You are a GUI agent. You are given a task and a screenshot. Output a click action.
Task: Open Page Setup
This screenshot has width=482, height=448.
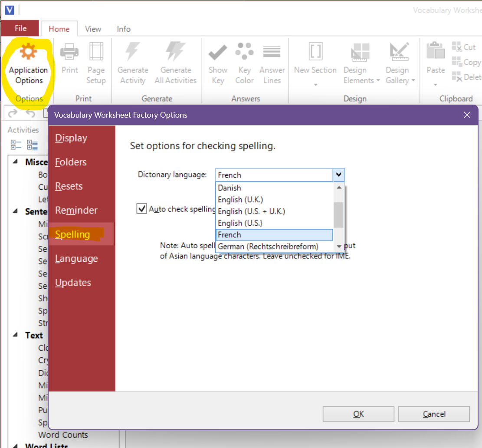96,51
